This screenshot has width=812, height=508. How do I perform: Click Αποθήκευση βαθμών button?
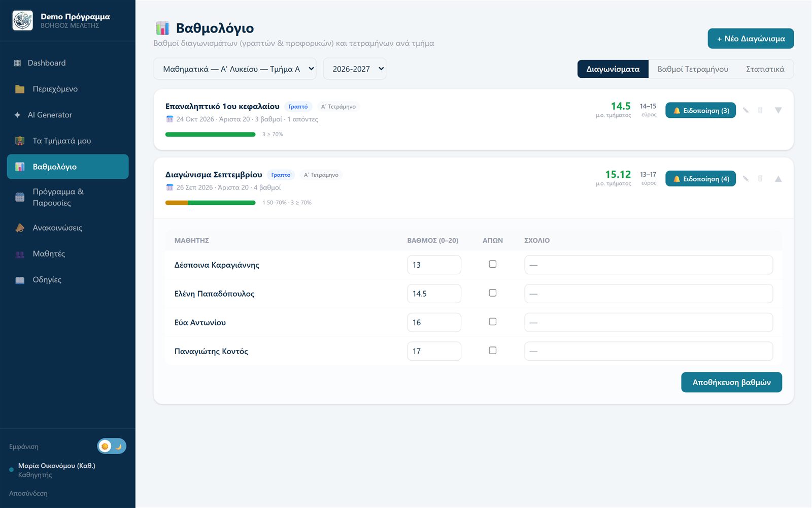click(731, 383)
